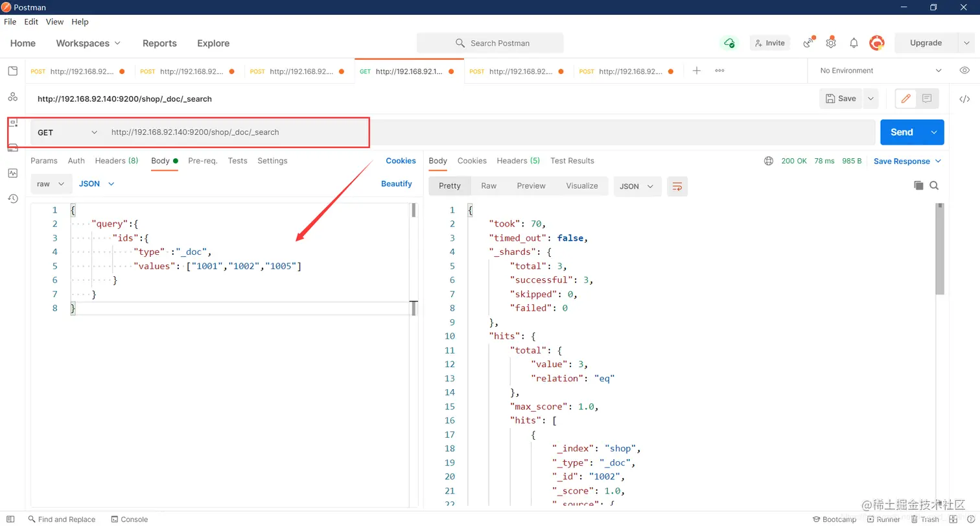Screen dimensions: 980x526
Task: Copy the response body icon
Action: 918,185
